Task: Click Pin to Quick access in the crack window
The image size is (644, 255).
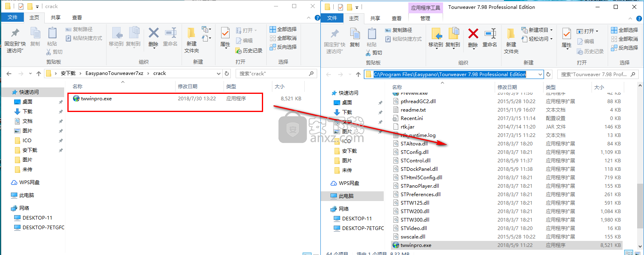Action: click(x=15, y=40)
